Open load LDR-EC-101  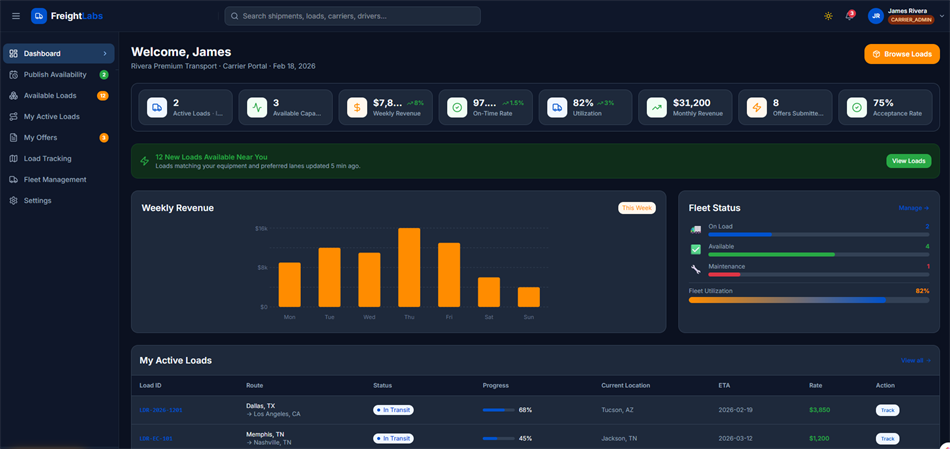156,439
